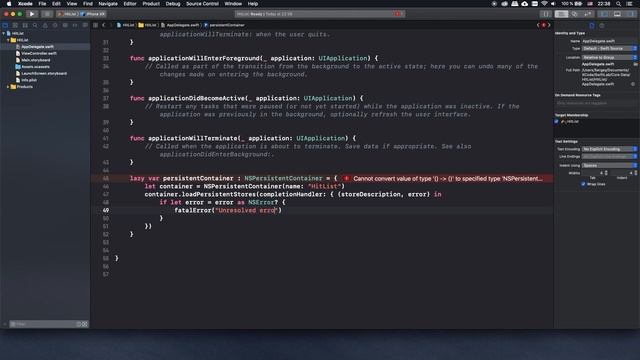640x360 pixels.
Task: Open the file Type dropdown
Action: click(x=609, y=49)
